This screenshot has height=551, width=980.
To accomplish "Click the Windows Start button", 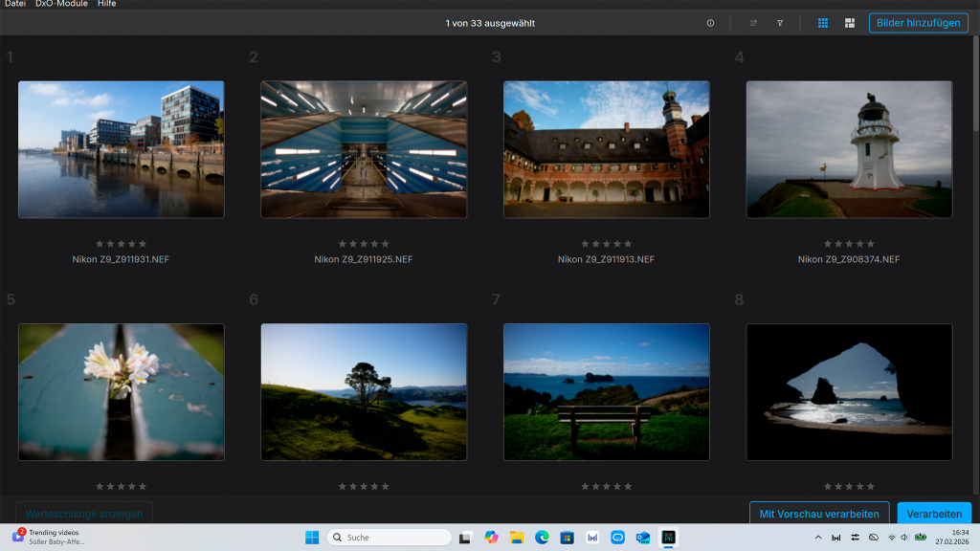I will click(x=311, y=537).
